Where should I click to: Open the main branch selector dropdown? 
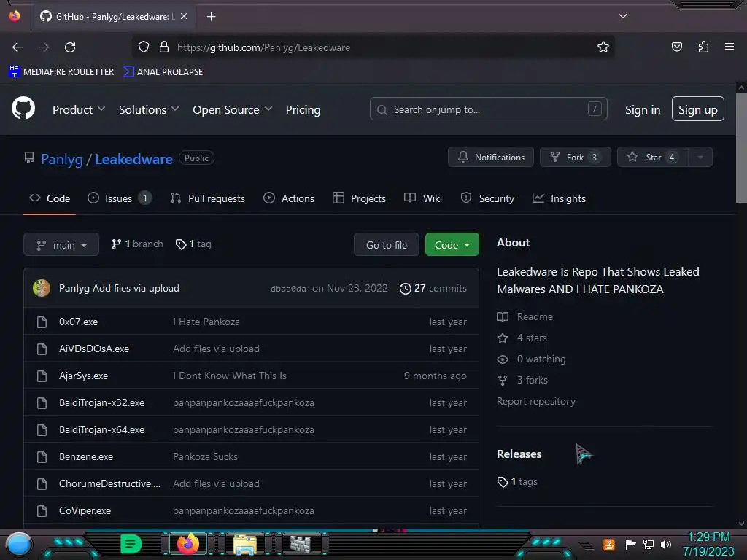(x=61, y=244)
